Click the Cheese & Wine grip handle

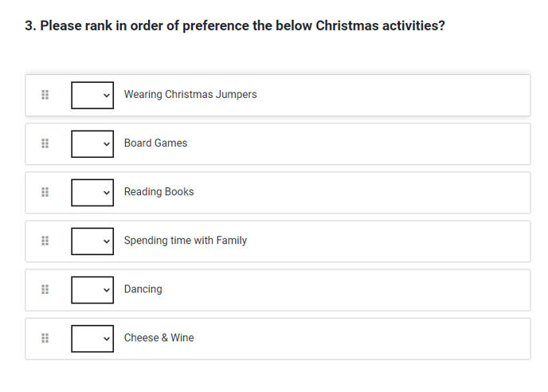point(45,338)
